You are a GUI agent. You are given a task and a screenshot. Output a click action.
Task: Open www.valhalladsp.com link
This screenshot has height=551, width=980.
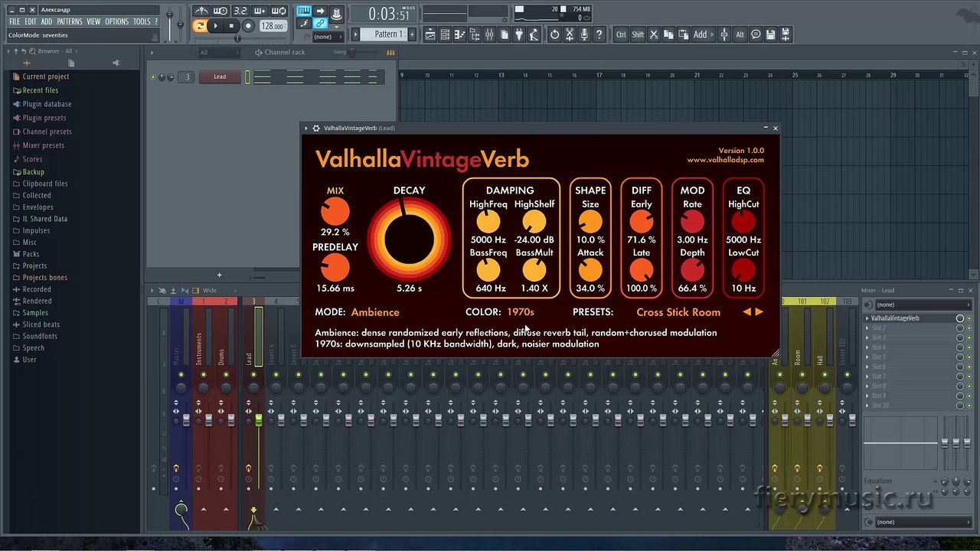click(725, 160)
